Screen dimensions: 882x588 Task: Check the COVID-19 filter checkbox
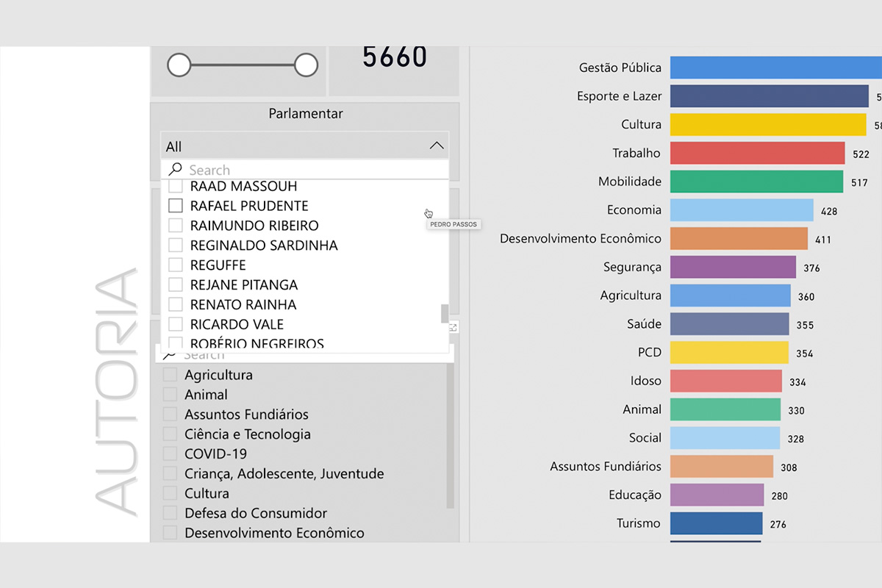pyautogui.click(x=171, y=453)
